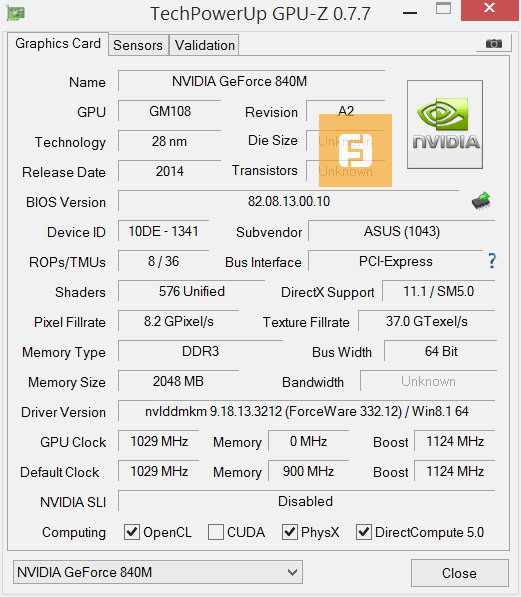The width and height of the screenshot is (521, 597).
Task: Toggle the PhysX checkbox
Action: point(289,532)
